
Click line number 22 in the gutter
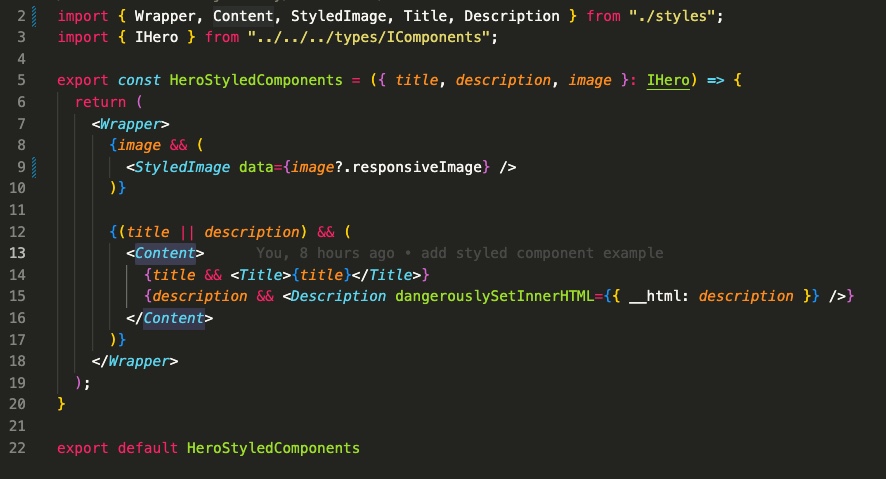(17, 448)
